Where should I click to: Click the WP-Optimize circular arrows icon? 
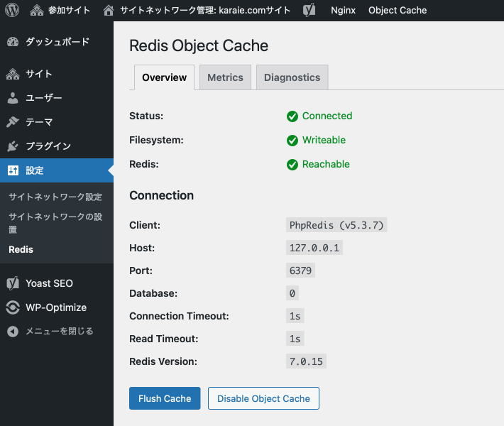coord(13,307)
